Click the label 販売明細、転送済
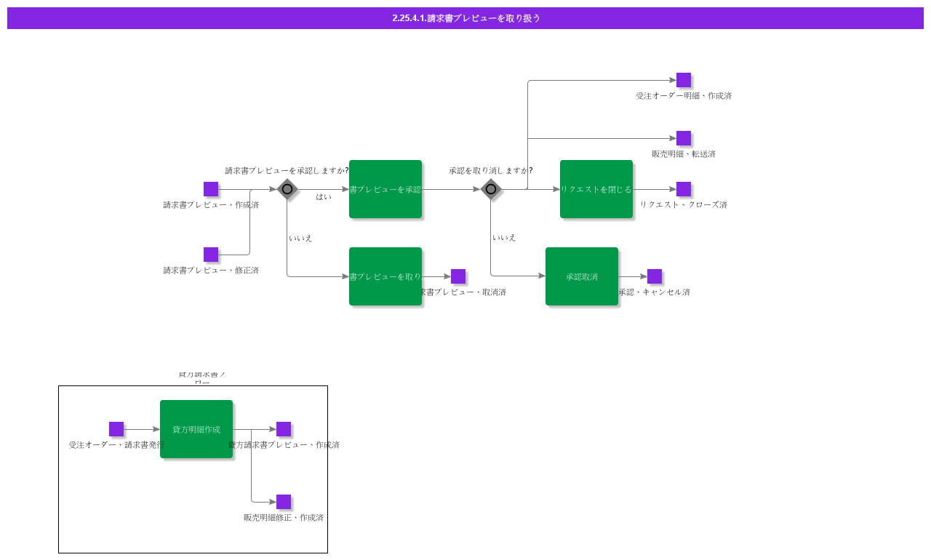 coord(684,154)
